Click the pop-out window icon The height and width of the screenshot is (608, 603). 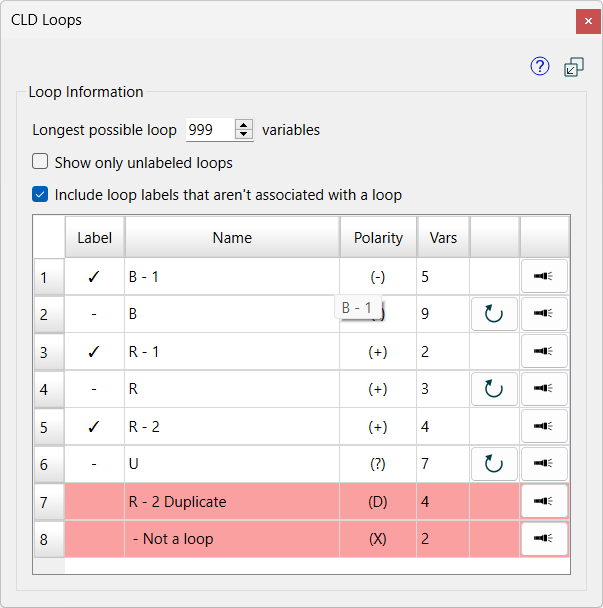coord(574,67)
